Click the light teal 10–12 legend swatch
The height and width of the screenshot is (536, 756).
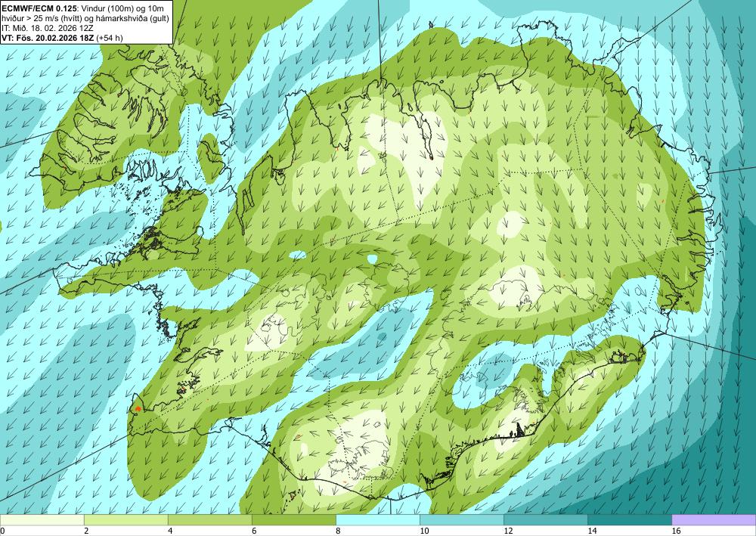[461, 520]
